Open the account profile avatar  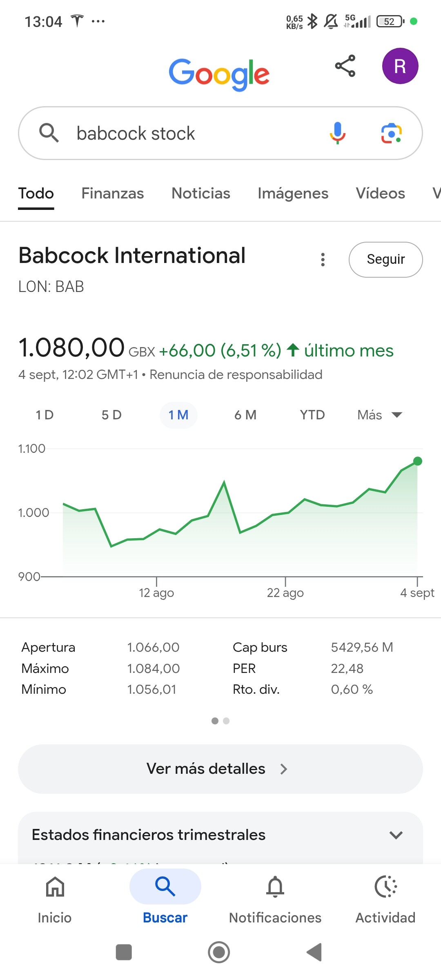(x=400, y=66)
